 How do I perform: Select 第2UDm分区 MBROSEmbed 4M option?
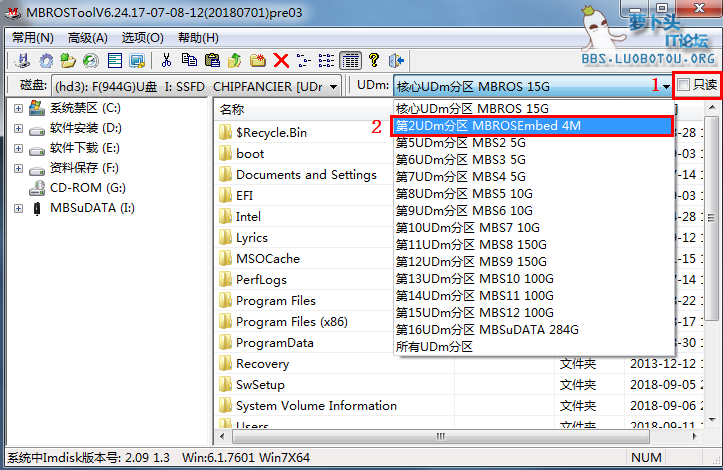coord(533,125)
